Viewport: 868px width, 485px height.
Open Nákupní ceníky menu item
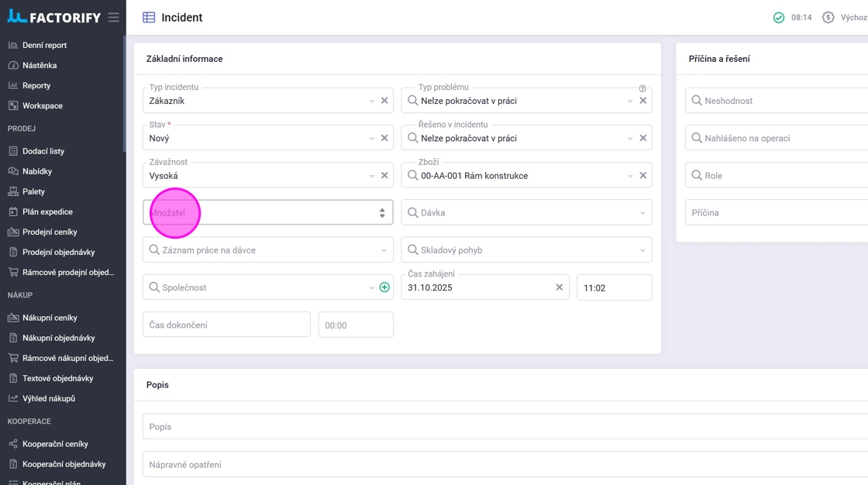pyautogui.click(x=50, y=318)
